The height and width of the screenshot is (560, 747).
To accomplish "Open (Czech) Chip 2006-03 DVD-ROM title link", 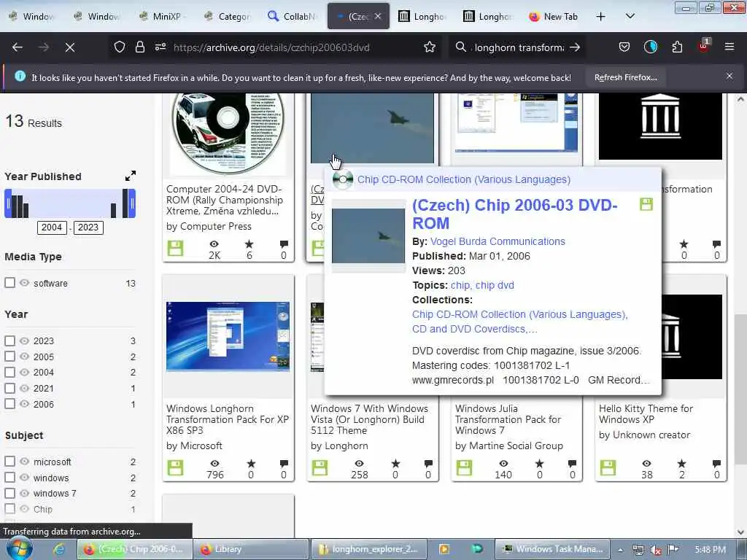I will (x=514, y=214).
